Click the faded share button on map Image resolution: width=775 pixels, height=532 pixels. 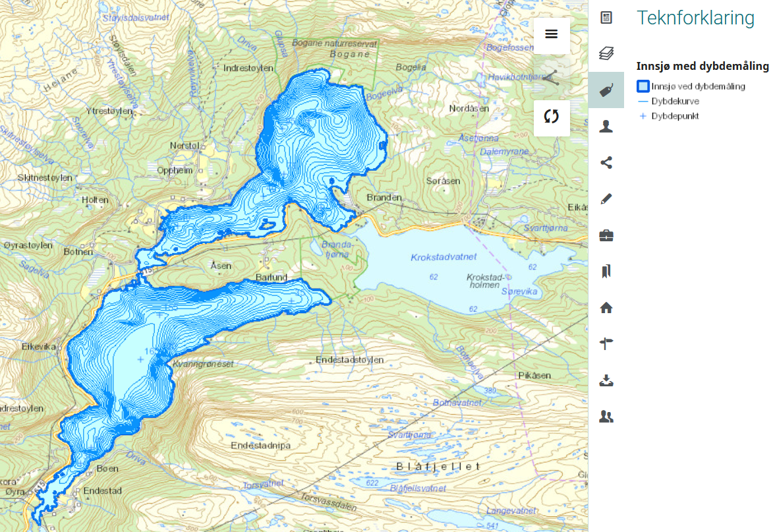click(552, 77)
